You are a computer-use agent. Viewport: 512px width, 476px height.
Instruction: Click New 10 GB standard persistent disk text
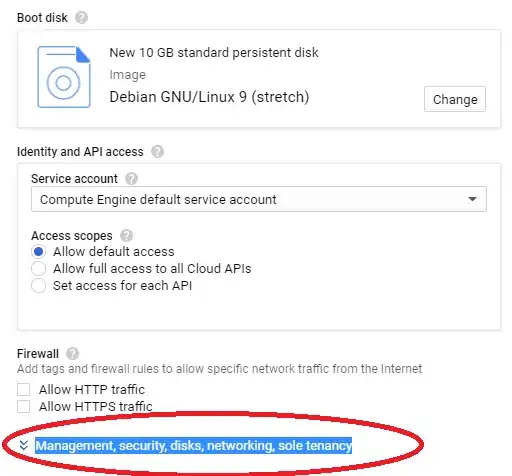(x=214, y=53)
